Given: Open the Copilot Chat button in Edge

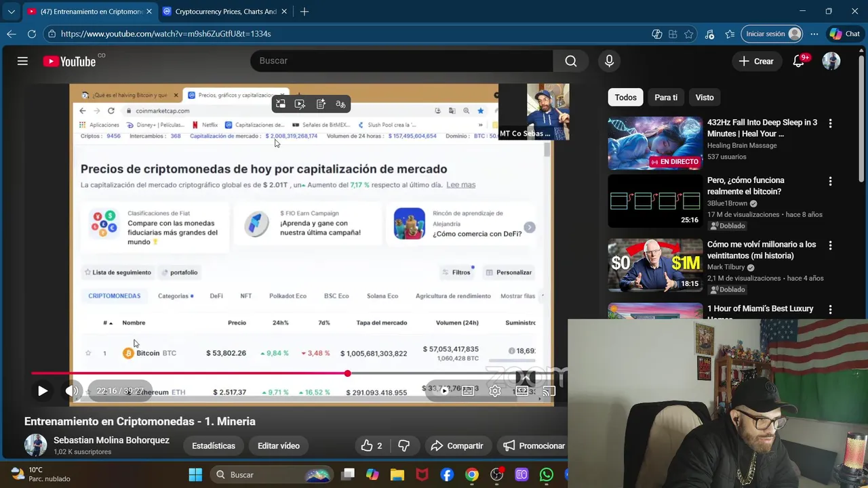Looking at the screenshot, I should 844,34.
